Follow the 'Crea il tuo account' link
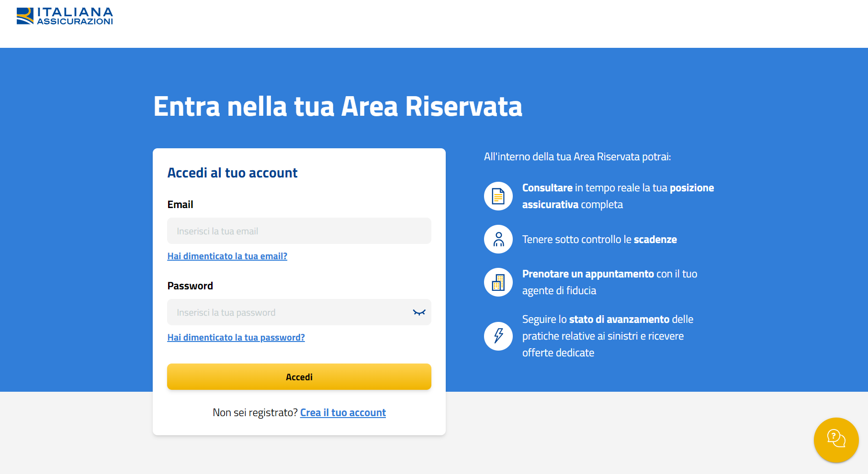The width and height of the screenshot is (868, 474). [x=343, y=413]
